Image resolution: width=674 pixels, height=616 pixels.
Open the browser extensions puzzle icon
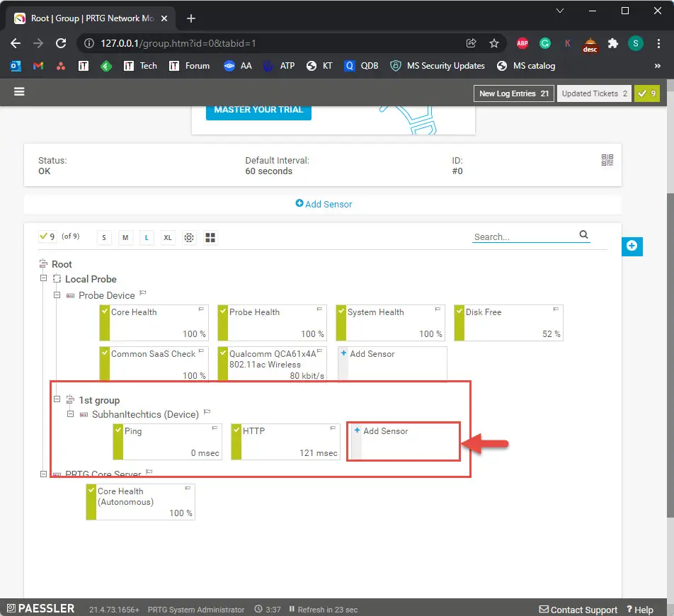point(613,43)
